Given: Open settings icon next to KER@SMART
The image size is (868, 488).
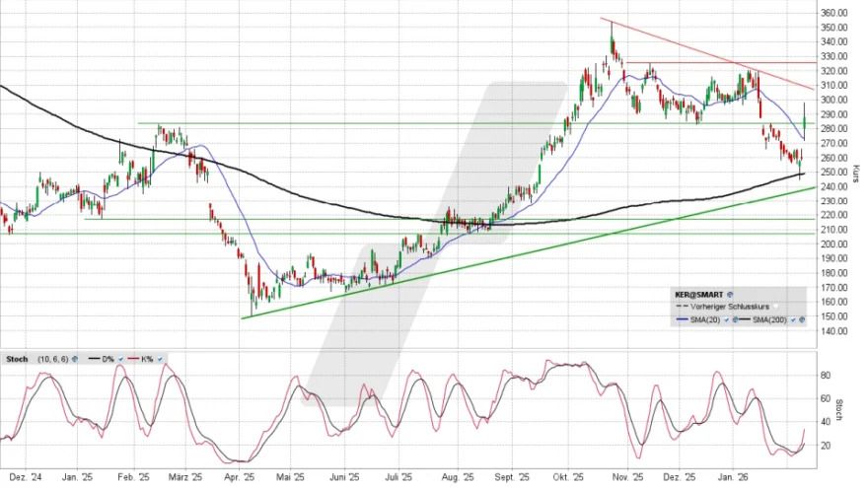Looking at the screenshot, I should [x=732, y=295].
